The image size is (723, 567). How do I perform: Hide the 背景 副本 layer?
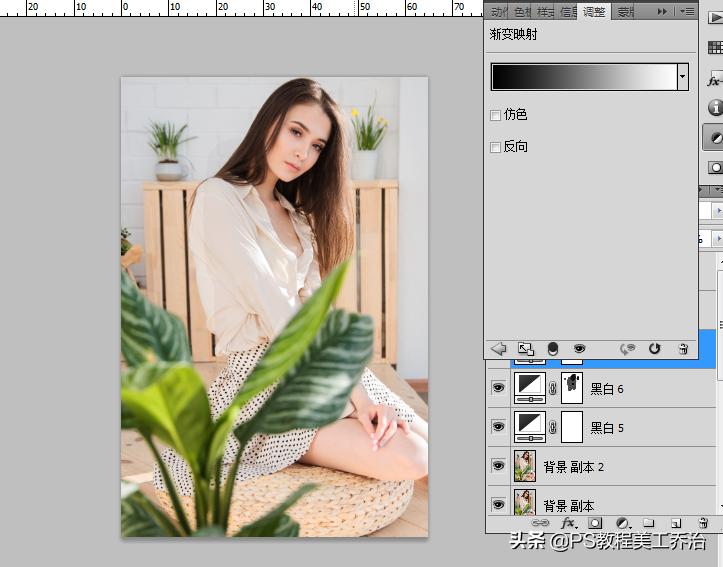498,504
